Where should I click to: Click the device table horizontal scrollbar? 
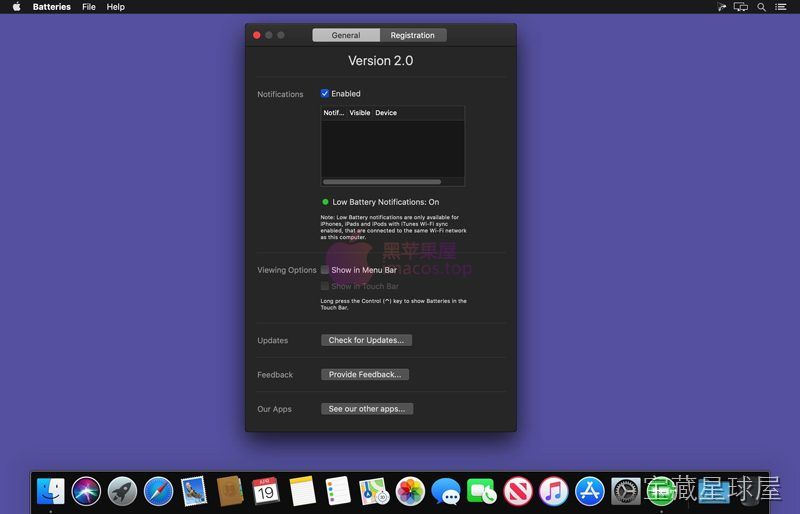coord(382,182)
